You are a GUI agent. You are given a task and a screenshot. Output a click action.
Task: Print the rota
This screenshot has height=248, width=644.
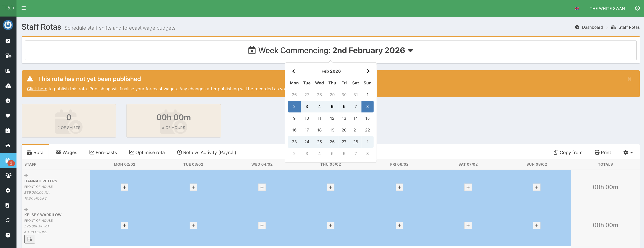coord(602,153)
